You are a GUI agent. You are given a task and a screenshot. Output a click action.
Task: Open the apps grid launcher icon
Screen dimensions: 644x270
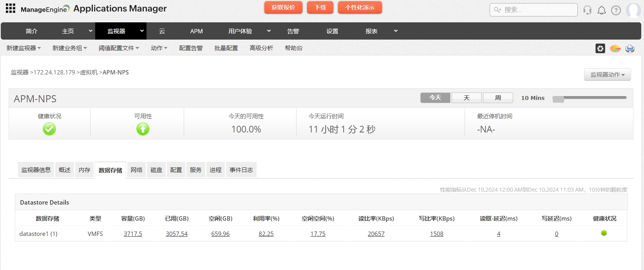pyautogui.click(x=11, y=8)
